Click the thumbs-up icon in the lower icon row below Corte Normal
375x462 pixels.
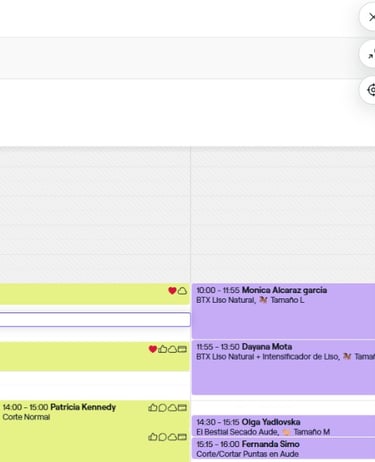point(152,437)
